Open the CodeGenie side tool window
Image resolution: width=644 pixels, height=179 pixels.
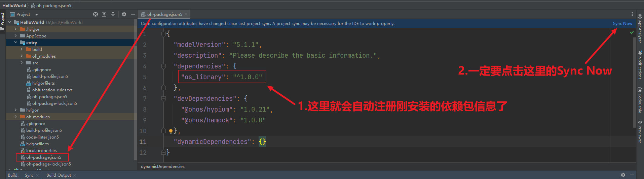pyautogui.click(x=640, y=100)
